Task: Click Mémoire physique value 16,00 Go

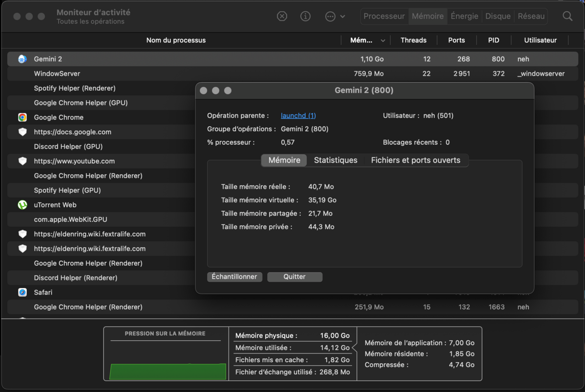Action: 335,335
